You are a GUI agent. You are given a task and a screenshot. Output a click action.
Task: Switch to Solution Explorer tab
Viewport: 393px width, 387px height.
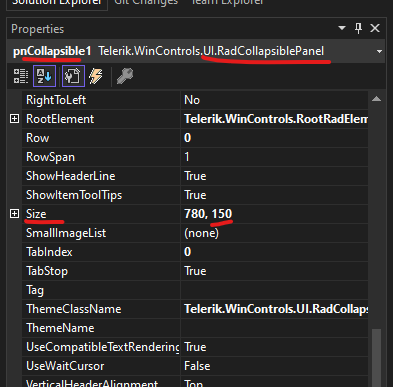tap(57, 3)
